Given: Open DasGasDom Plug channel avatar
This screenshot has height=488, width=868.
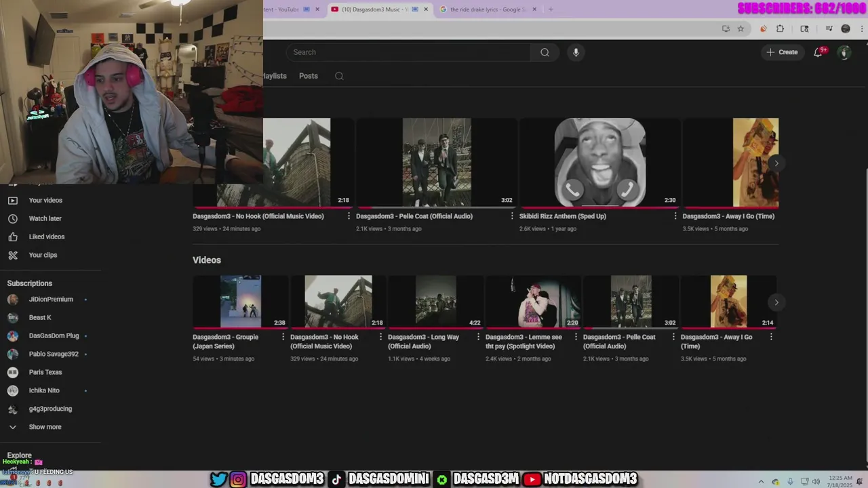Looking at the screenshot, I should [x=12, y=336].
